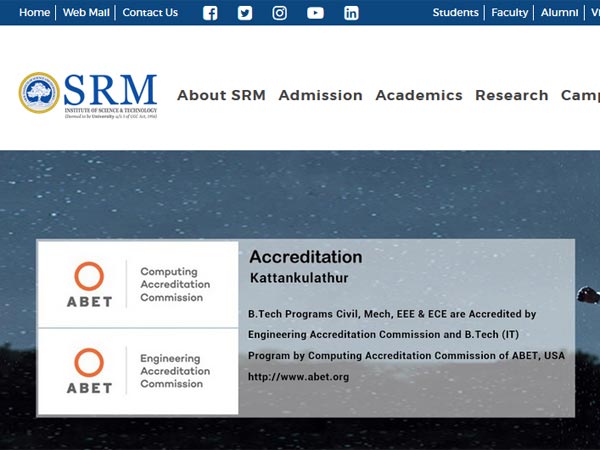Click the Kattankulathur subheading
This screenshot has width=600, height=450.
(x=299, y=278)
